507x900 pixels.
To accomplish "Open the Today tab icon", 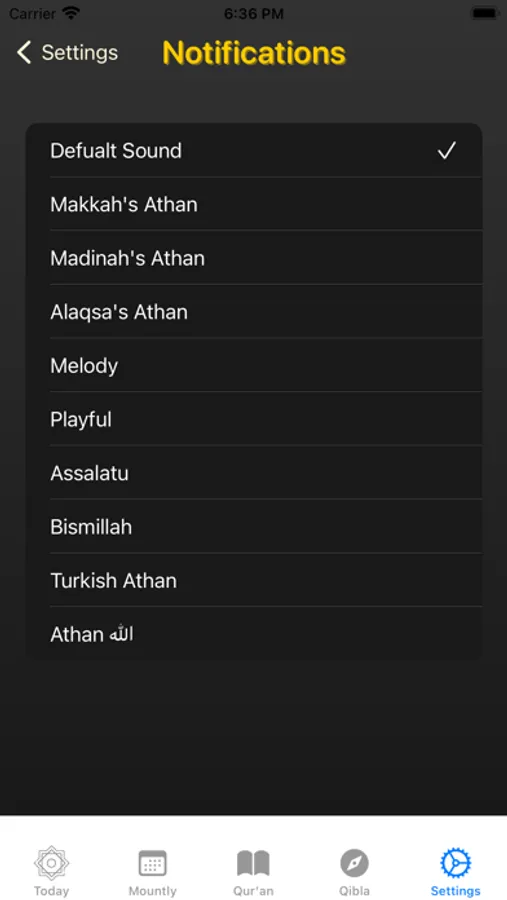I will click(x=51, y=863).
